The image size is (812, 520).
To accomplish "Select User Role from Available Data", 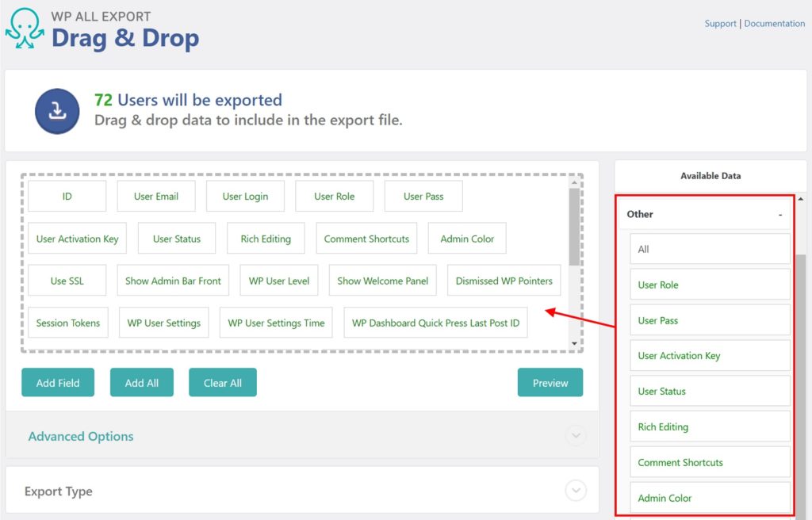I will [x=709, y=284].
